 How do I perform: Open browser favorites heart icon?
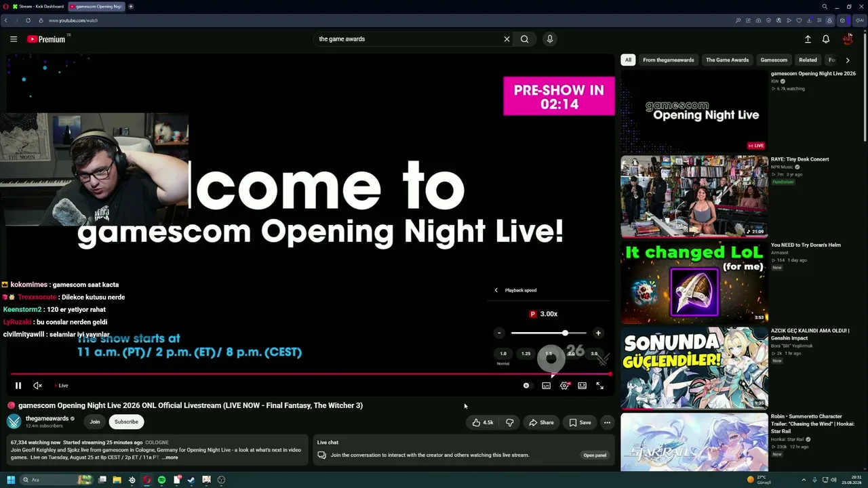pyautogui.click(x=799, y=20)
